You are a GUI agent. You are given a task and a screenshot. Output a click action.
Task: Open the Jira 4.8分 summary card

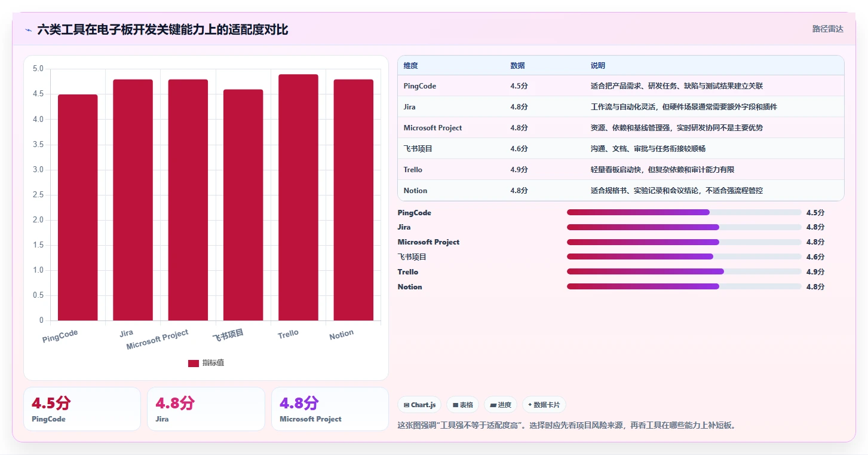[x=206, y=409]
